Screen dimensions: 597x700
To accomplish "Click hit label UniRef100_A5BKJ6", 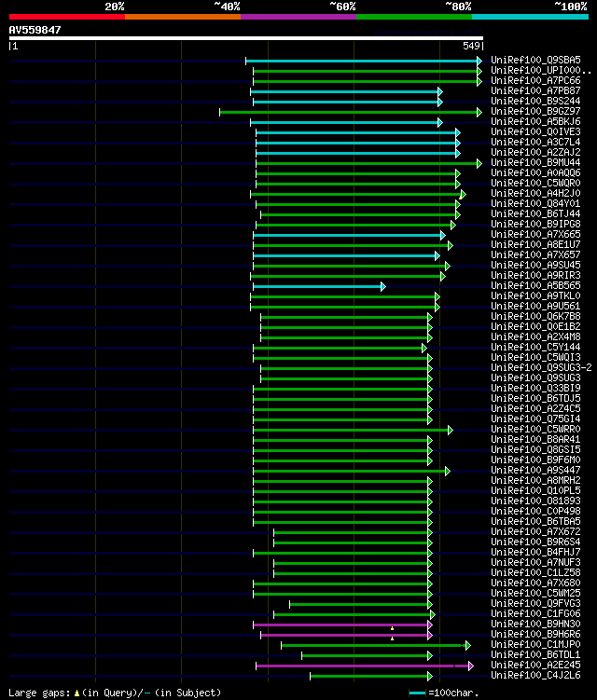I will 535,121.
